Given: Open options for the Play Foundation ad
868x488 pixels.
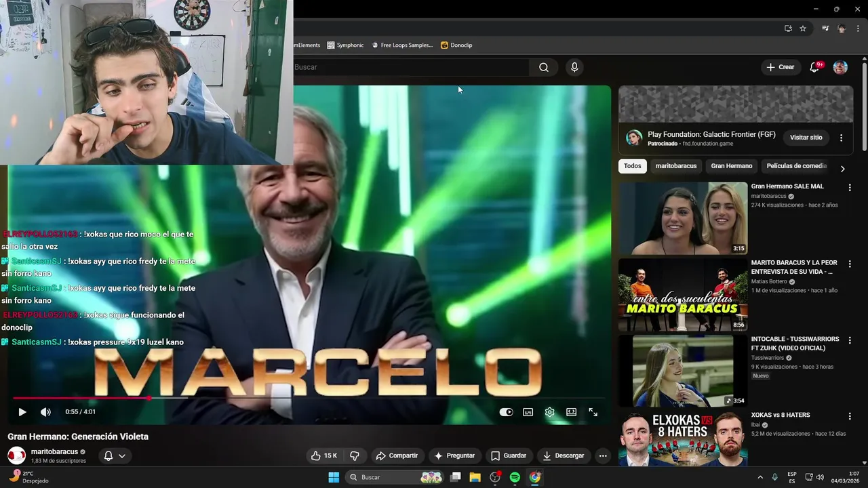Looking at the screenshot, I should [841, 138].
